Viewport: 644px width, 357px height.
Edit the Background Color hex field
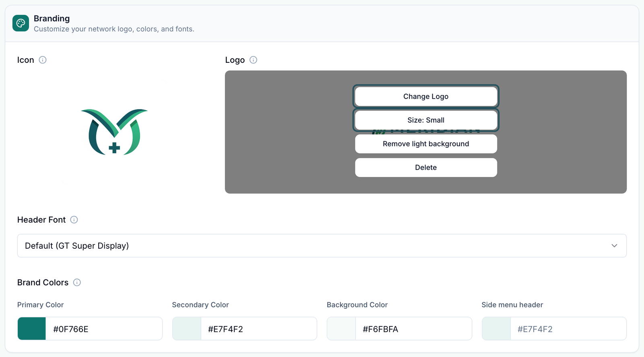(x=413, y=329)
